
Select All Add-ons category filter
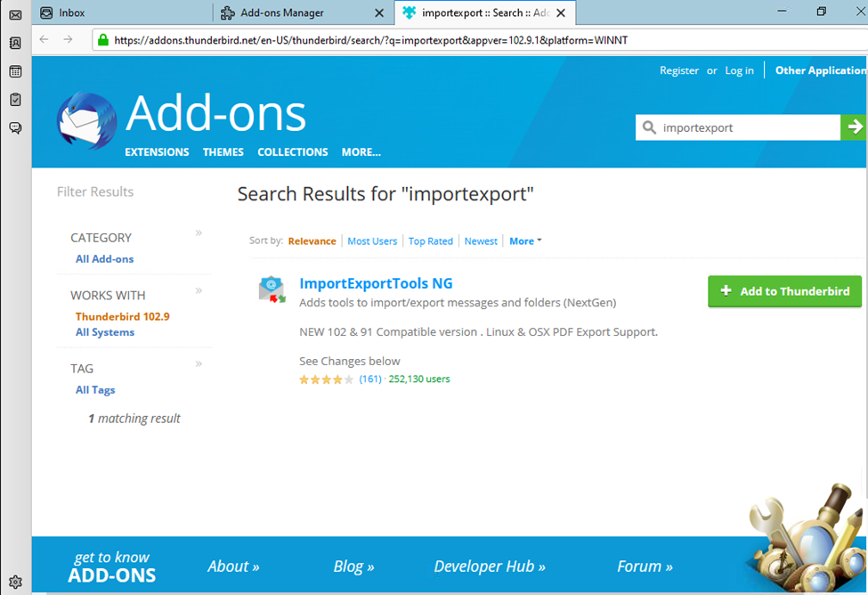pyautogui.click(x=105, y=258)
